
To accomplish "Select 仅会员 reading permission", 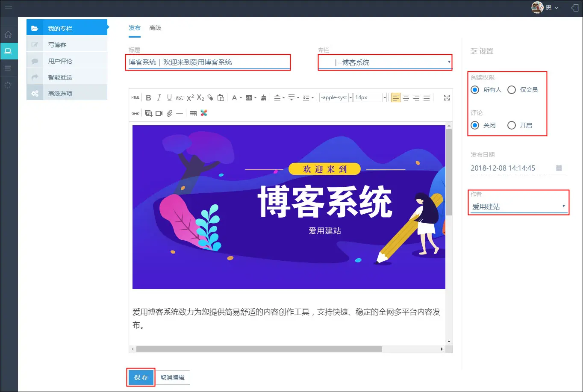I will (x=512, y=90).
